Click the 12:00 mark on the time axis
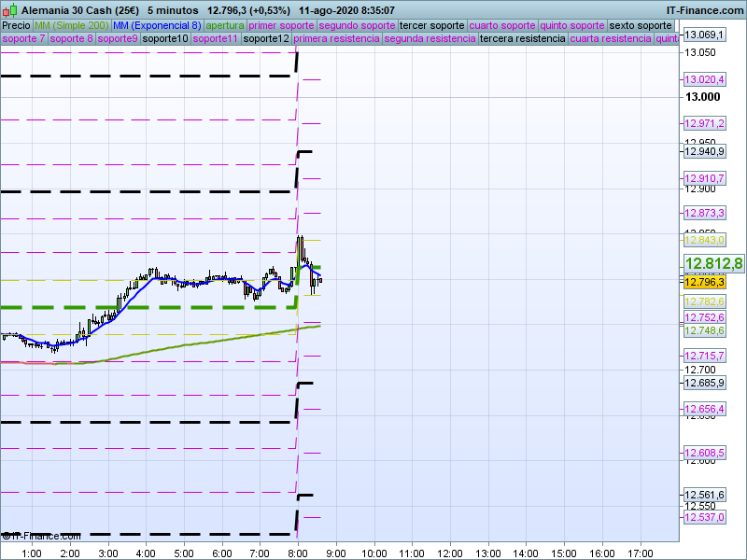 [450, 553]
